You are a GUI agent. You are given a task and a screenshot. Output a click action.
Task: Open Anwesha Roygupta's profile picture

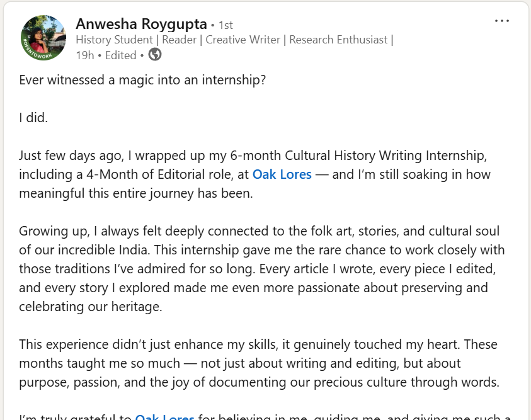43,38
